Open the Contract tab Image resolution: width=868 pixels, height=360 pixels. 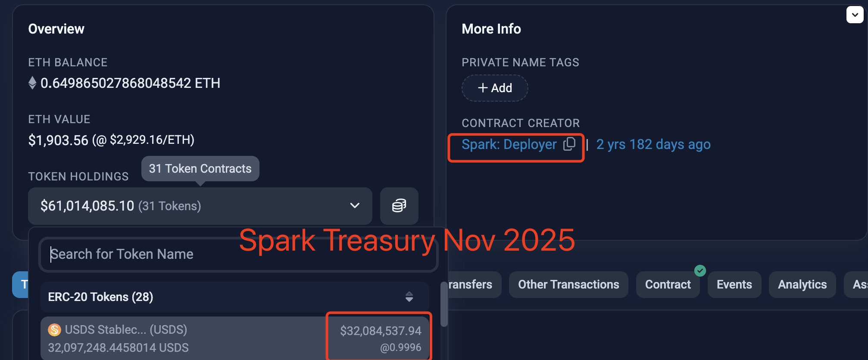click(668, 285)
